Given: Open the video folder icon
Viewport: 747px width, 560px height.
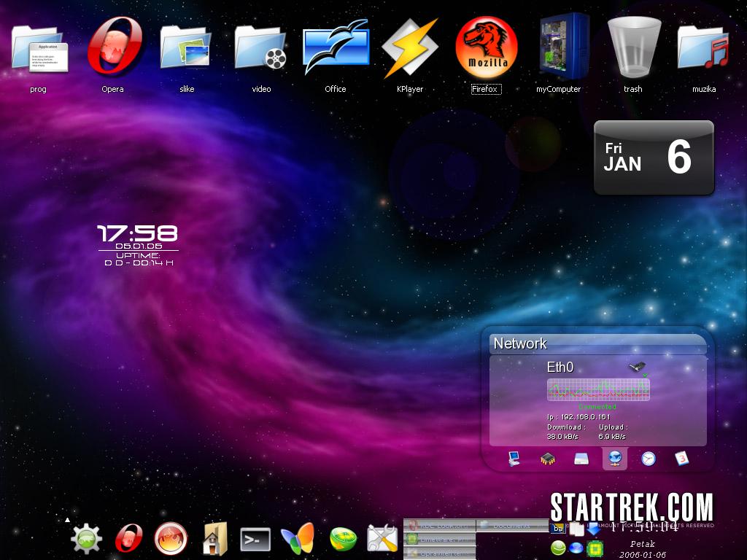Looking at the screenshot, I should (260, 47).
